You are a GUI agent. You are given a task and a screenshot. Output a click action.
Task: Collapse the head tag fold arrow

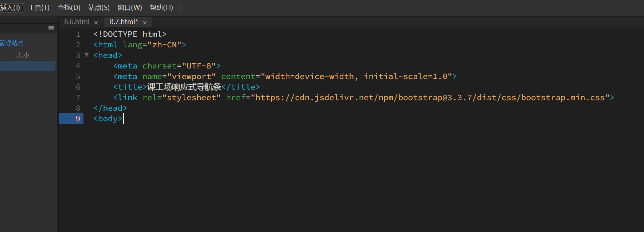coord(87,55)
